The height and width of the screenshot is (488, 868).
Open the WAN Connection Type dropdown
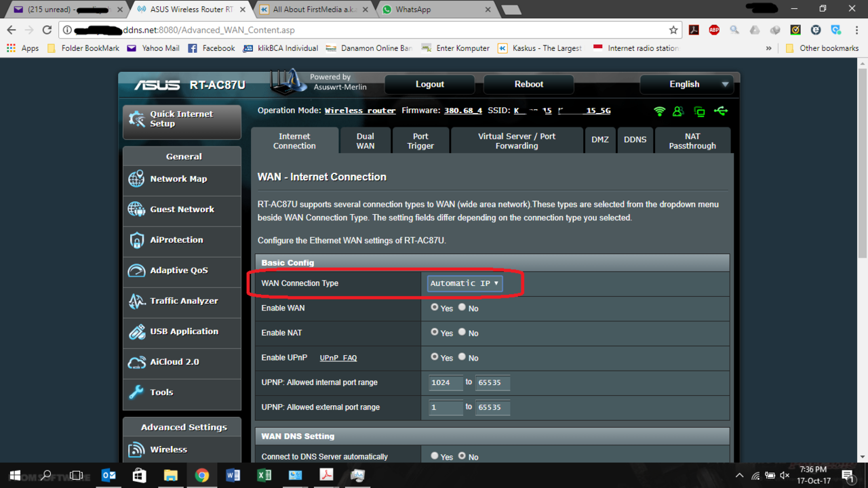click(x=465, y=283)
